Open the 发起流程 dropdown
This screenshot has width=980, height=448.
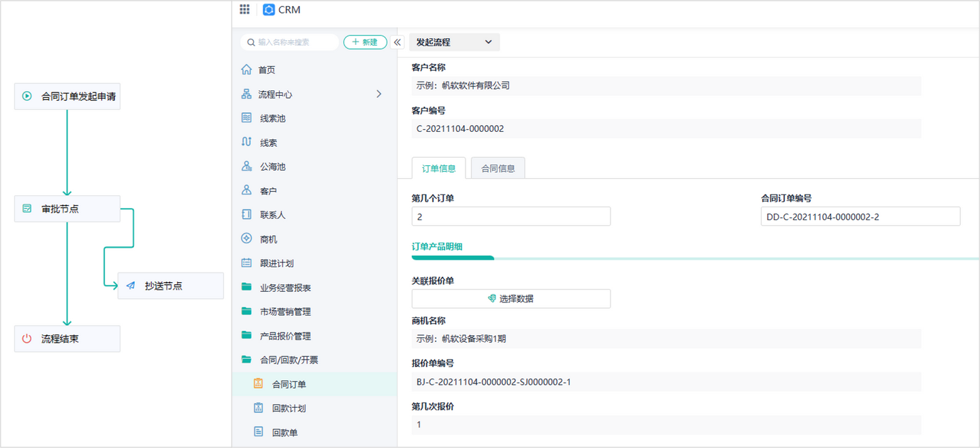pos(453,41)
